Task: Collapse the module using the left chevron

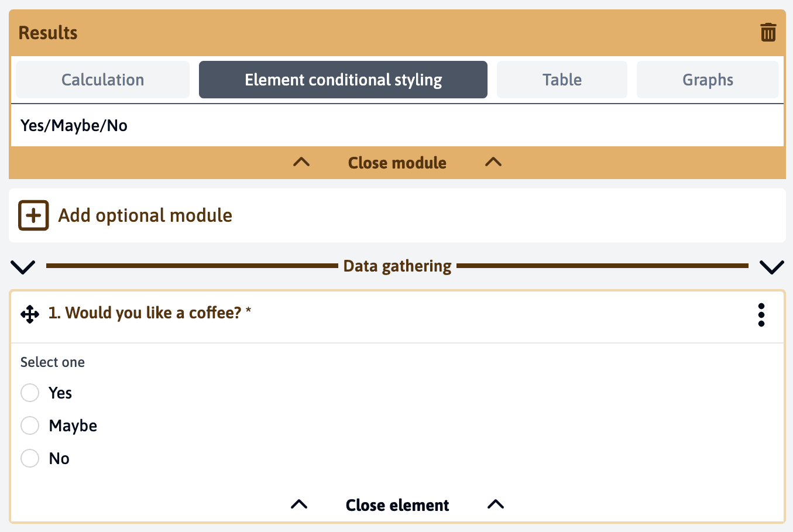Action: pos(301,163)
